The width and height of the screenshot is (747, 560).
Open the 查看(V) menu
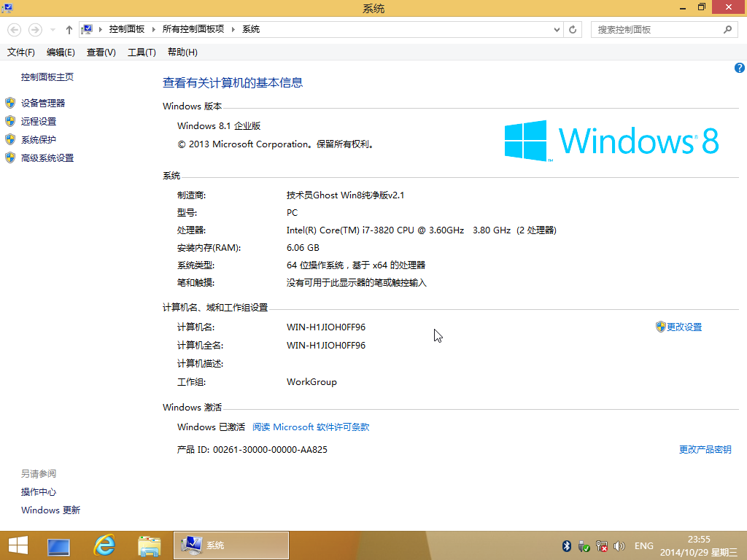tap(101, 52)
